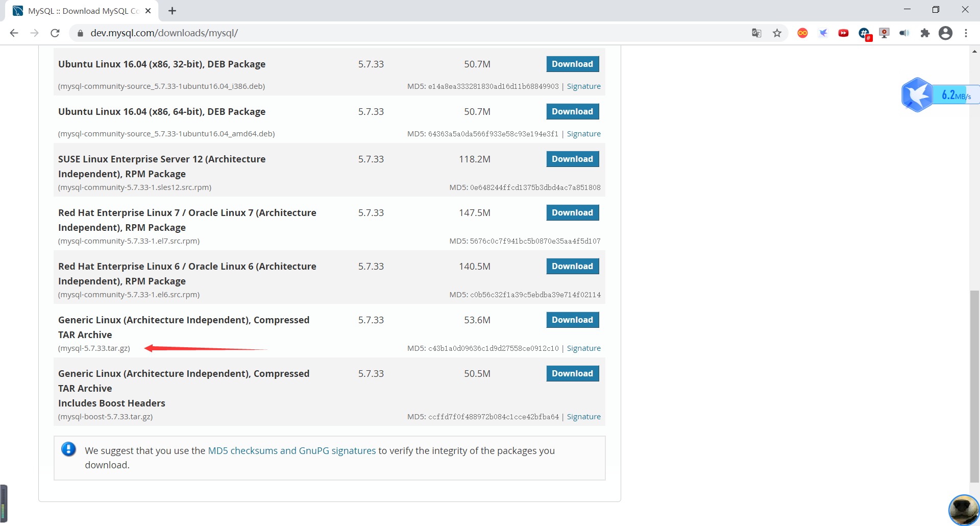Select the MySQL Download MySQL tab

coord(82,11)
